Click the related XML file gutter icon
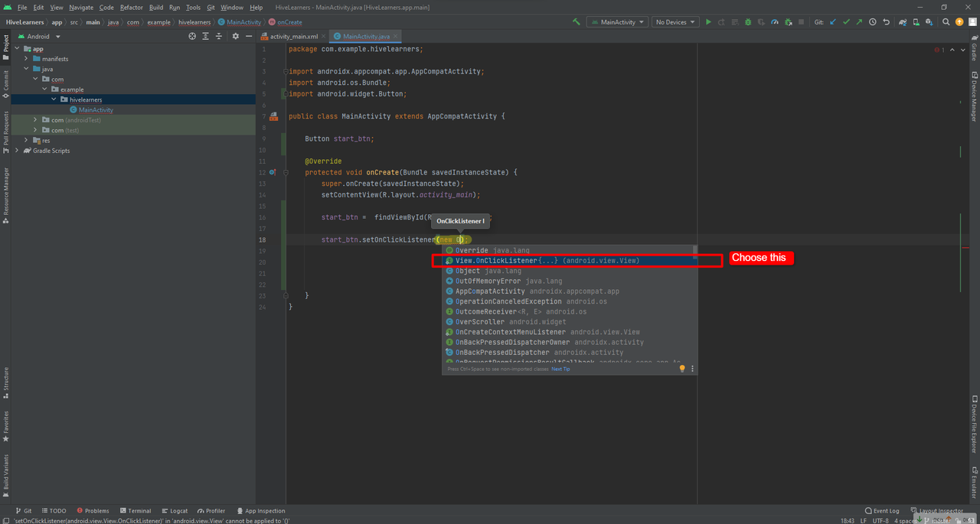 pos(273,116)
